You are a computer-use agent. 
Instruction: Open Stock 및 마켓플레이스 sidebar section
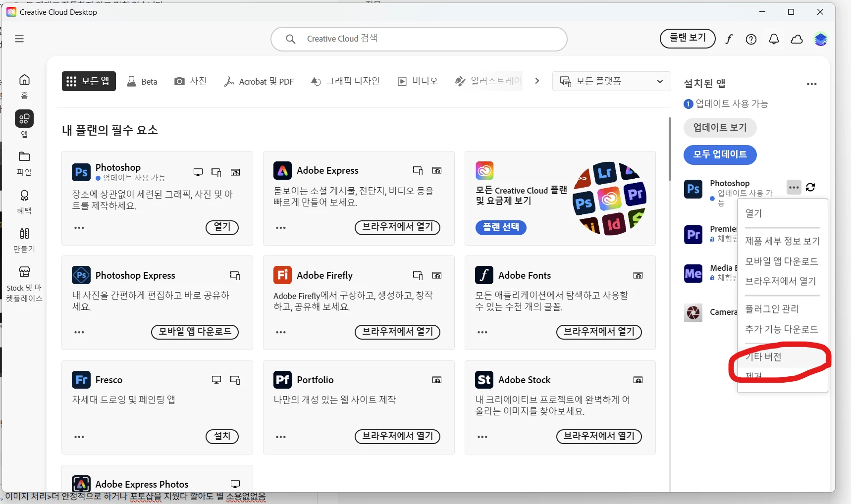24,284
